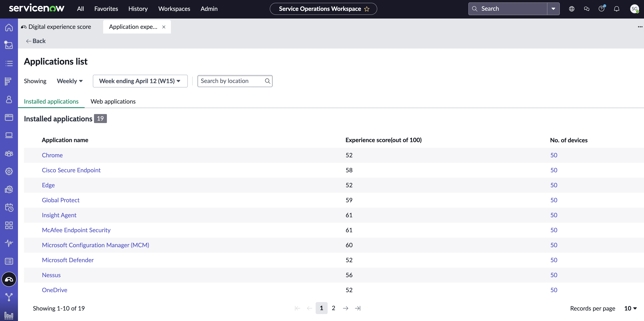Select the Installed applications tab
The width and height of the screenshot is (644, 321).
pyautogui.click(x=51, y=101)
